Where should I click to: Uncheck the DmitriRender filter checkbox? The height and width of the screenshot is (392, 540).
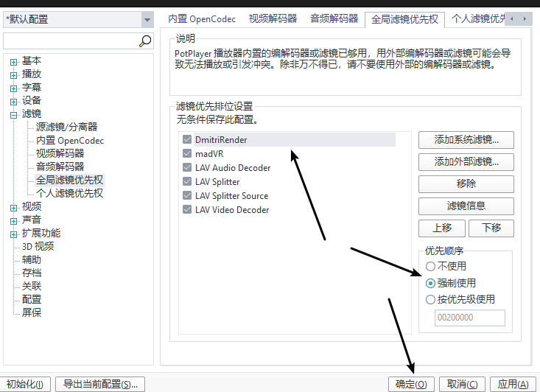pyautogui.click(x=187, y=139)
